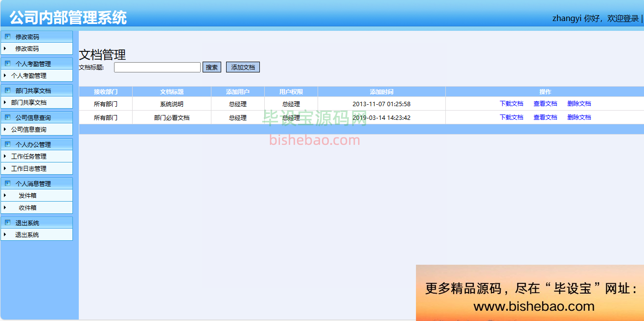Screen dimensions: 644x321
Task: Download the 部门必看文档 via 下载文档
Action: click(x=511, y=117)
